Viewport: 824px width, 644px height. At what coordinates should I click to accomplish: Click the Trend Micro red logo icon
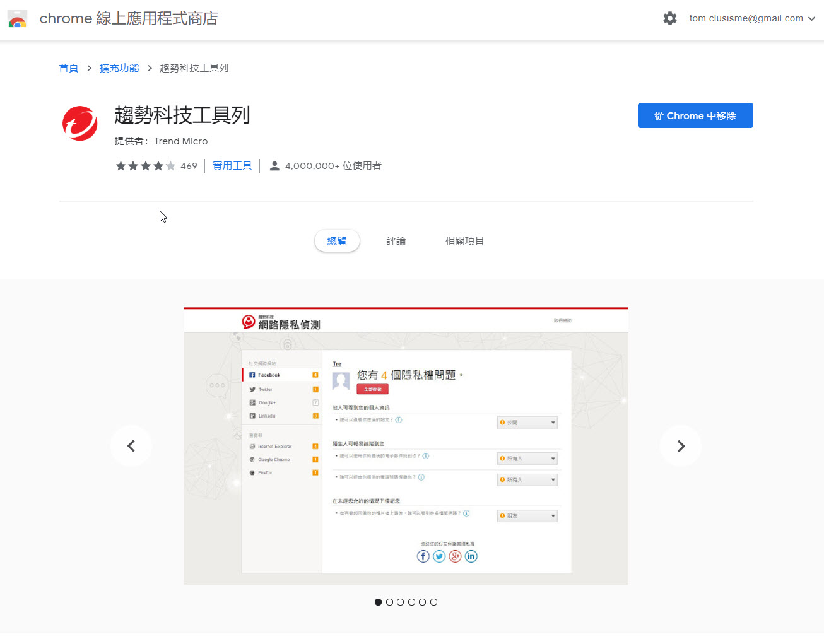tap(80, 123)
